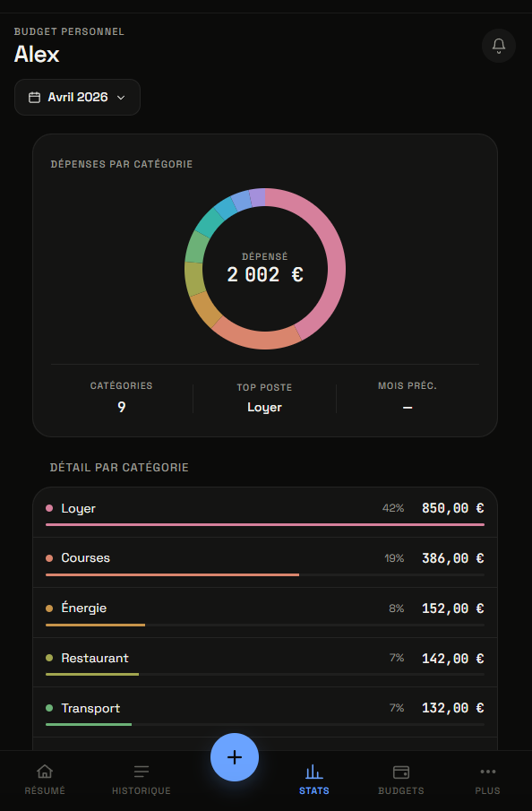This screenshot has width=532, height=811.
Task: Open Historique list icon
Action: [x=142, y=772]
